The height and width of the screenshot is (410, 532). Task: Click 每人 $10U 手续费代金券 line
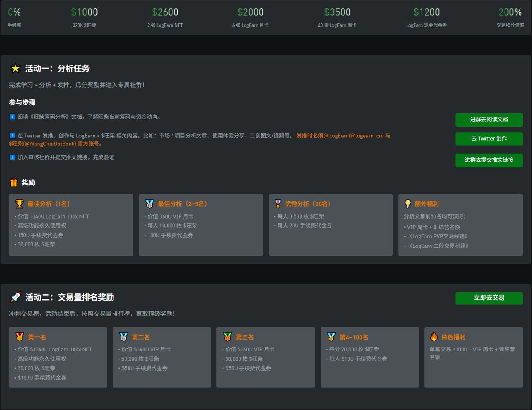[x=357, y=359]
